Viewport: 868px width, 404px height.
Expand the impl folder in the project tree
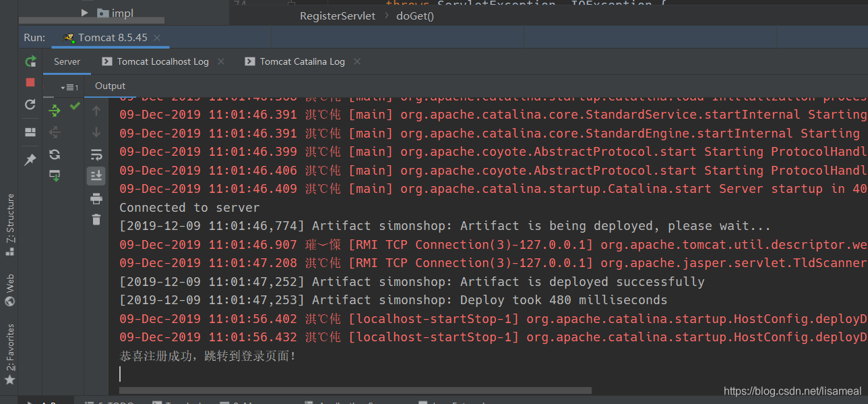click(x=85, y=13)
